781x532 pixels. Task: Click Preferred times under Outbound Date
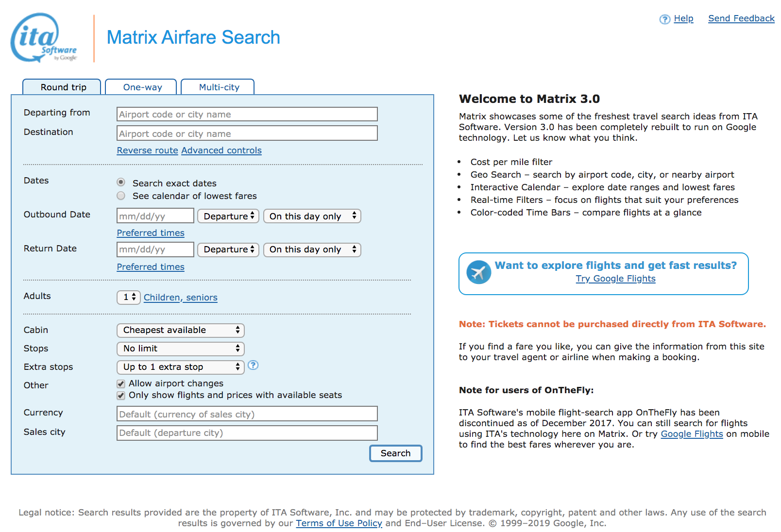point(151,233)
